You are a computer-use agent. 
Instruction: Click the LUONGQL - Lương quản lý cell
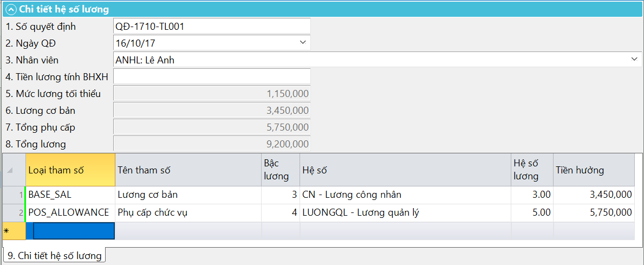(x=405, y=213)
